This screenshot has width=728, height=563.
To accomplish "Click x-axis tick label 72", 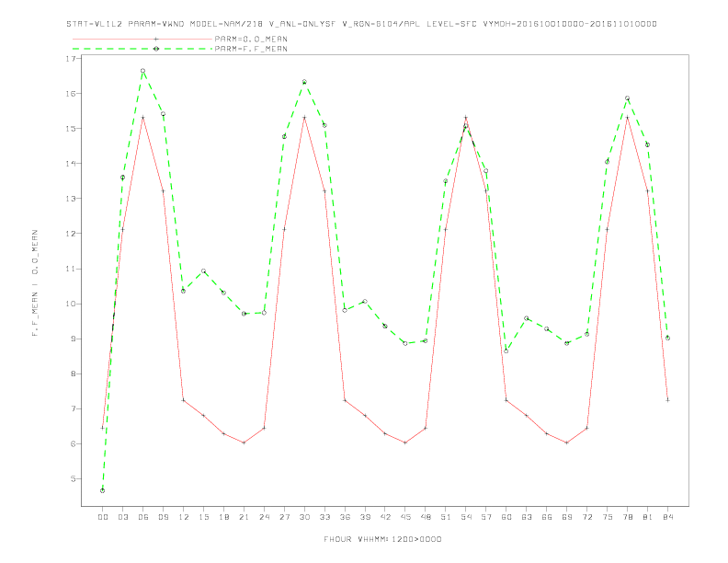I will coord(586,517).
